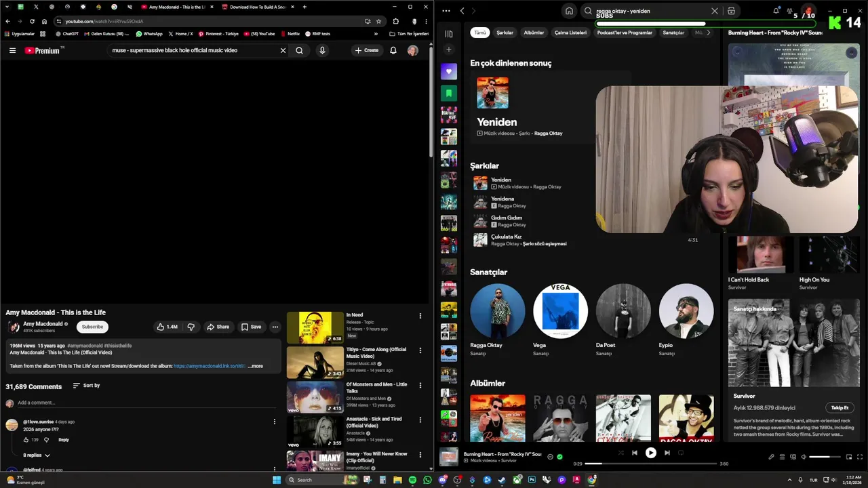Go to Spotify Home
Viewport: 868px width, 488px height.
pos(569,11)
